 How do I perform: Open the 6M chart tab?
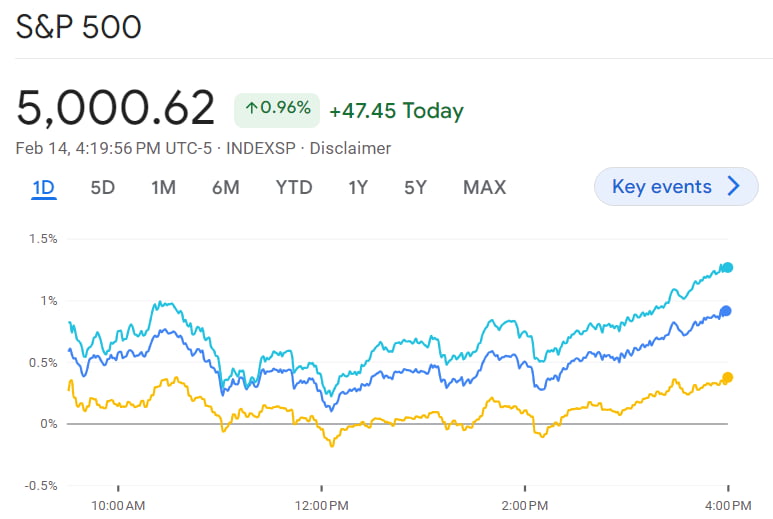click(226, 188)
